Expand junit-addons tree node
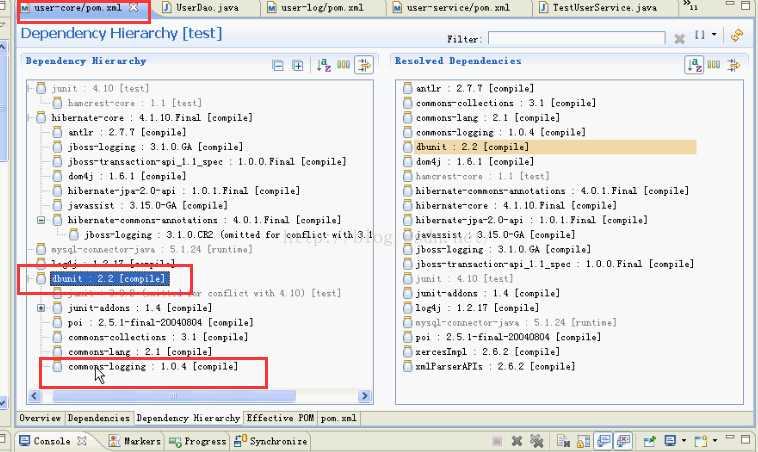This screenshot has width=758, height=452. (x=41, y=308)
